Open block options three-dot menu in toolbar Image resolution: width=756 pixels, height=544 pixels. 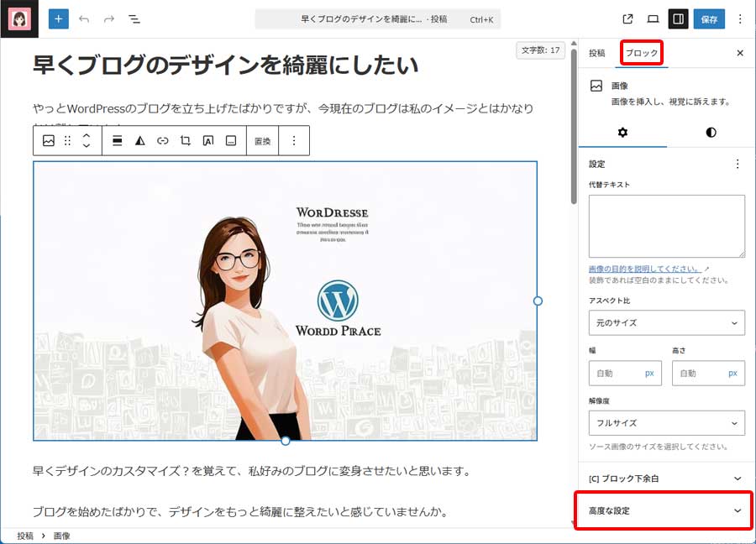click(x=294, y=141)
